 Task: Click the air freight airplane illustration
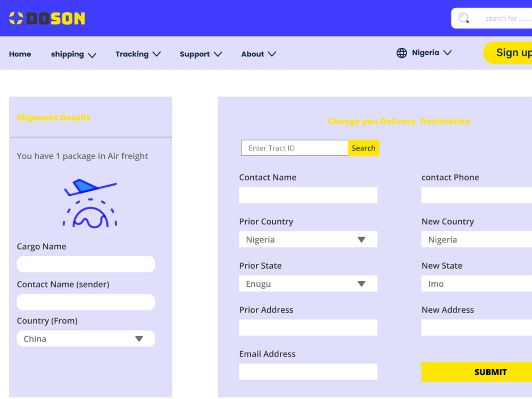(x=90, y=203)
